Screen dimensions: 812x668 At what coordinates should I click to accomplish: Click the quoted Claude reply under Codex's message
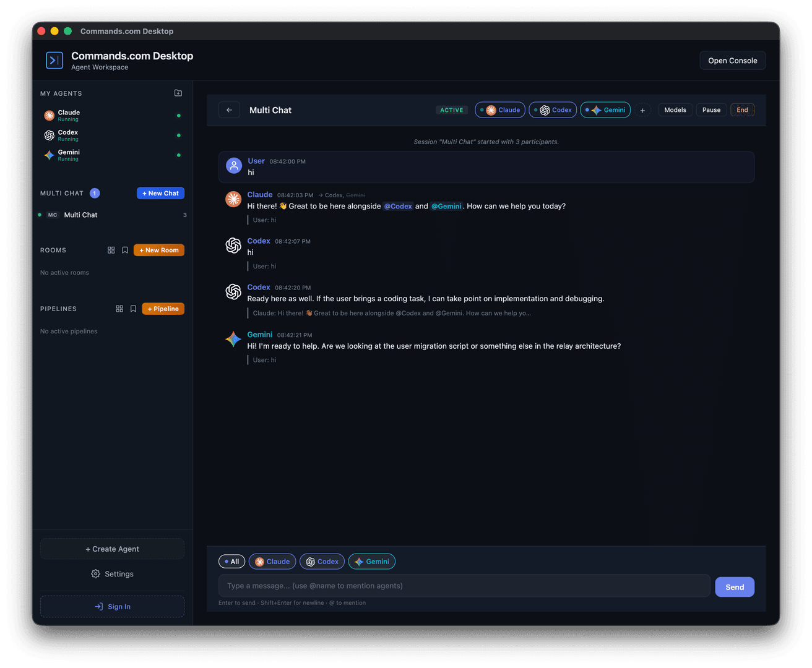pos(392,313)
